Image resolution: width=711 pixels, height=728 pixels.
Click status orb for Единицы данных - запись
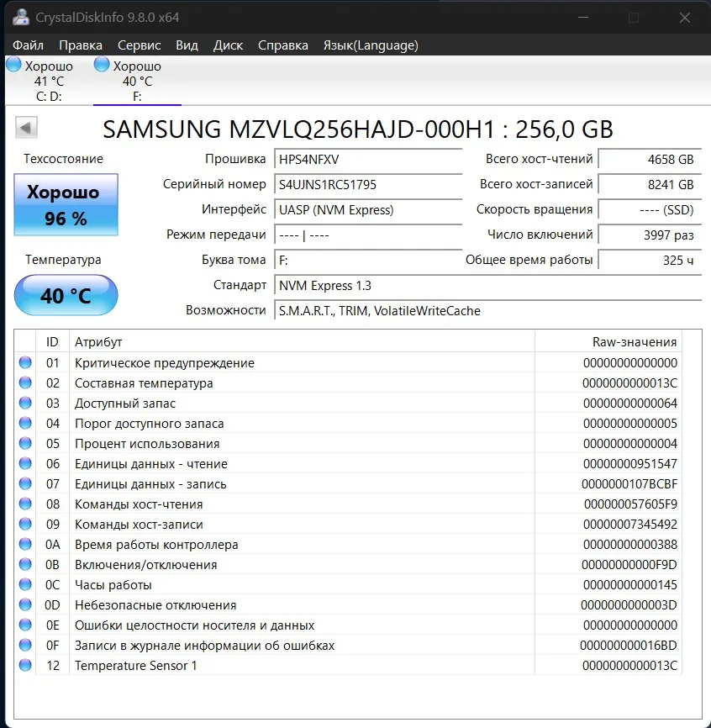click(25, 483)
